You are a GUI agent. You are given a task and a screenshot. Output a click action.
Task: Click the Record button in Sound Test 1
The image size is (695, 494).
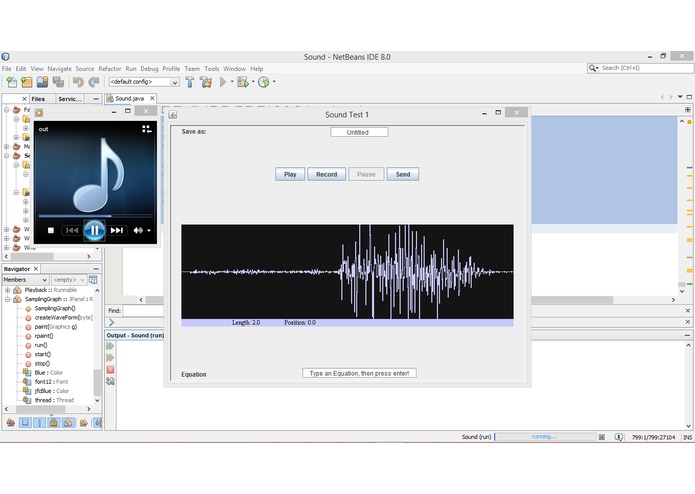point(327,174)
